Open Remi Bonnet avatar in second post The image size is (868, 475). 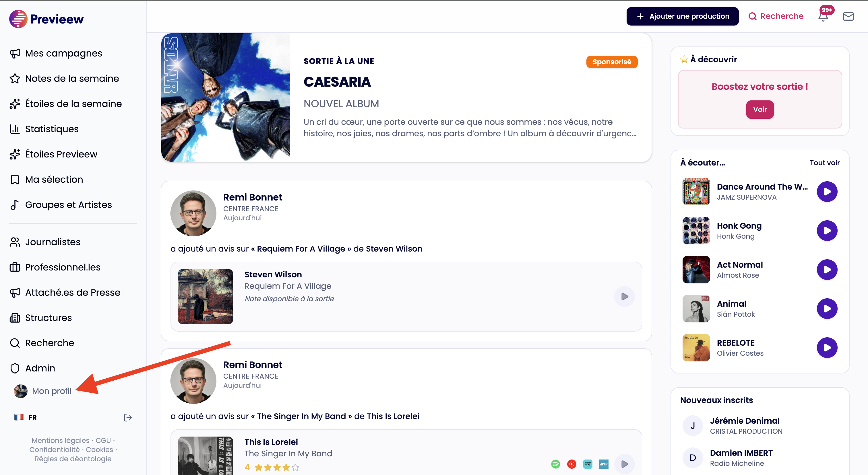(193, 381)
